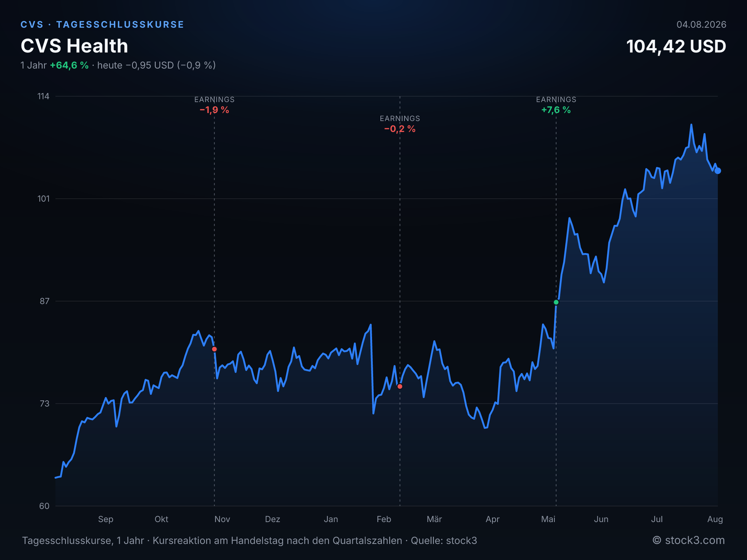747x560 pixels.
Task: Click the y-axis value '60'
Action: (x=44, y=506)
